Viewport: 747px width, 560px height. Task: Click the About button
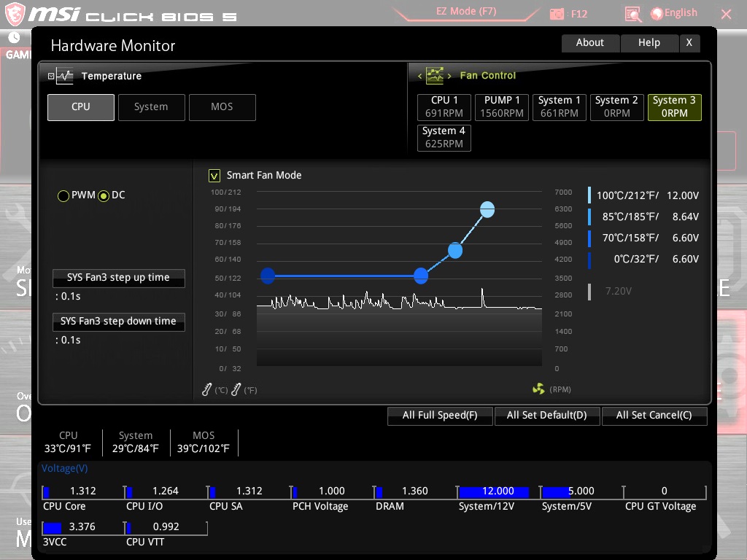590,43
